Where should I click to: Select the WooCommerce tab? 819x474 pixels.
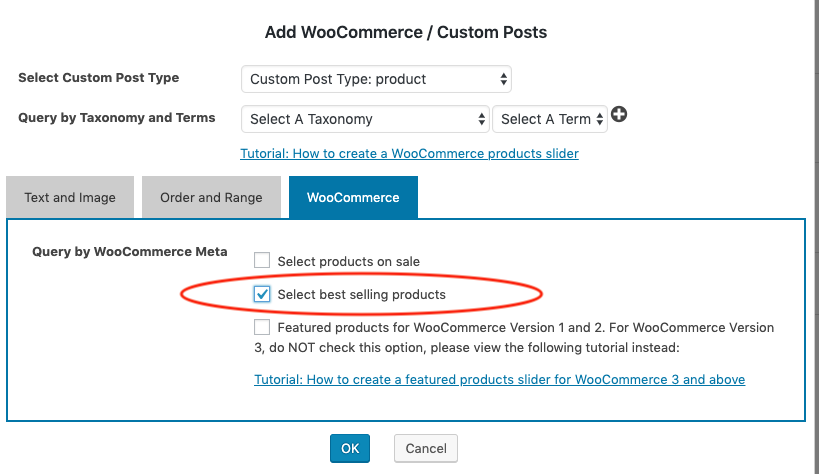pos(353,197)
